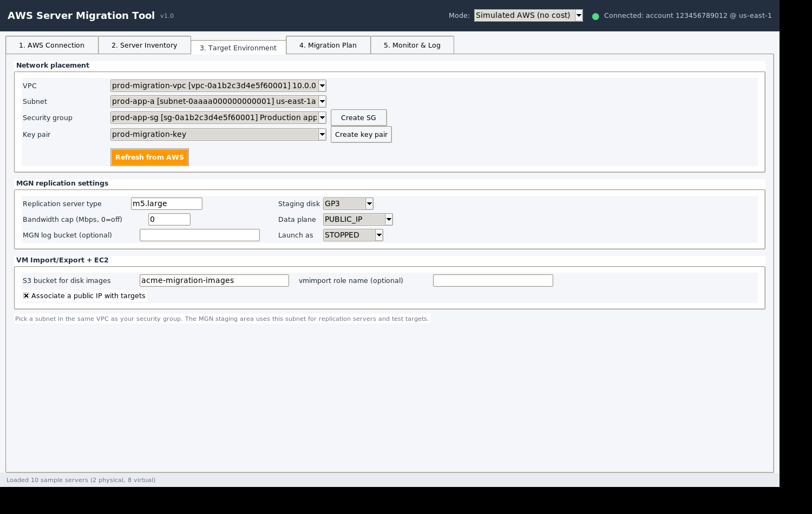Click the 'S3 bucket for disk images' label

point(67,280)
